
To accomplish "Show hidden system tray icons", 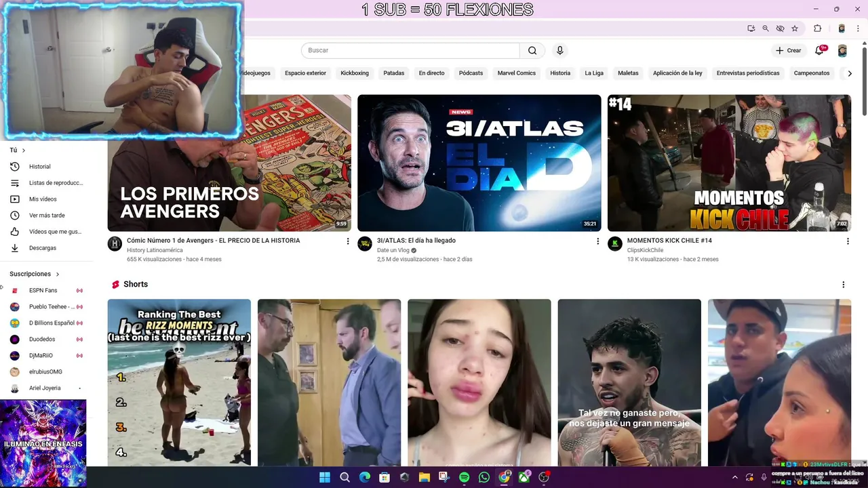I will click(x=735, y=478).
